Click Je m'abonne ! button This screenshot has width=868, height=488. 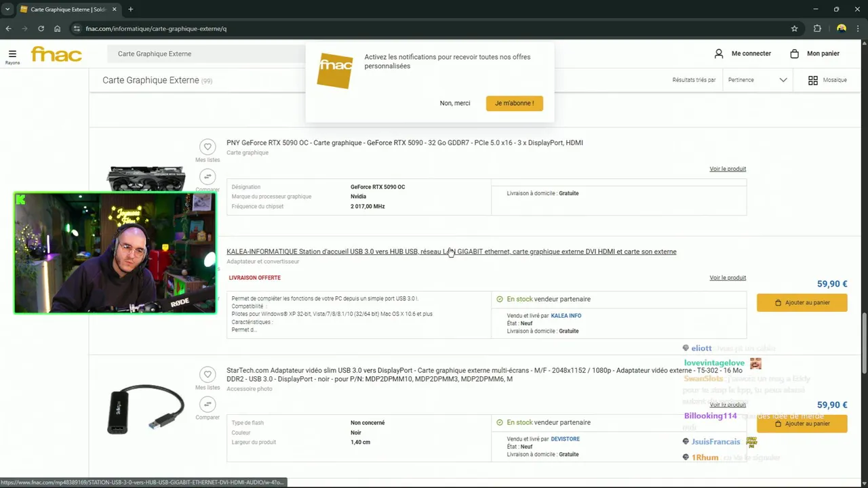click(514, 103)
